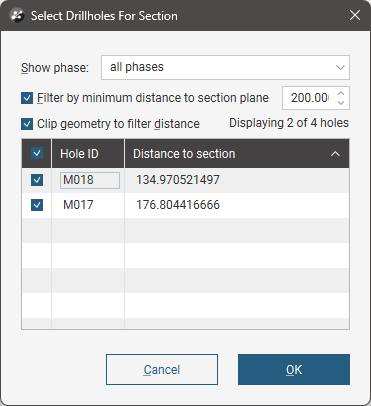Uncheck Clip geometry to filter distance
The height and width of the screenshot is (406, 371).
click(x=27, y=124)
